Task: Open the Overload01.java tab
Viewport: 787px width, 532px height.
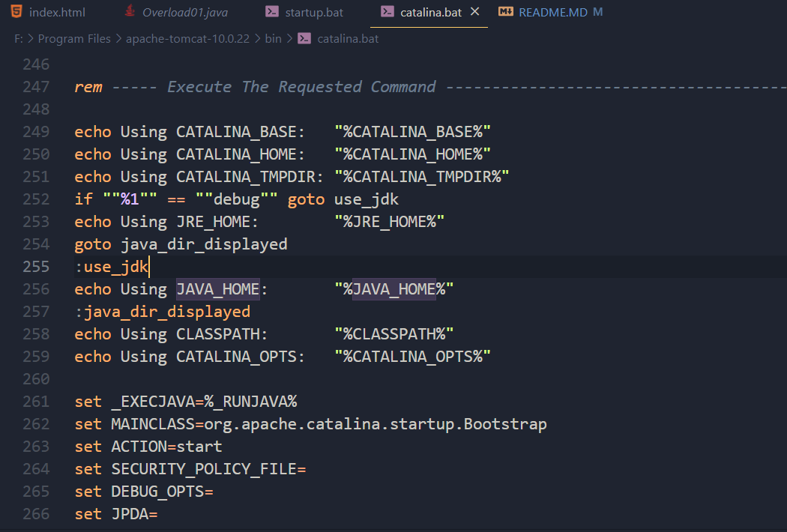Action: pos(184,13)
